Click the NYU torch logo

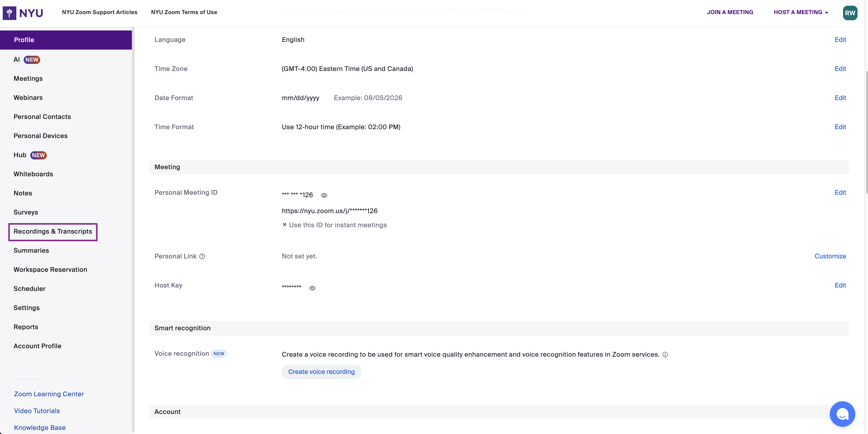pos(10,13)
